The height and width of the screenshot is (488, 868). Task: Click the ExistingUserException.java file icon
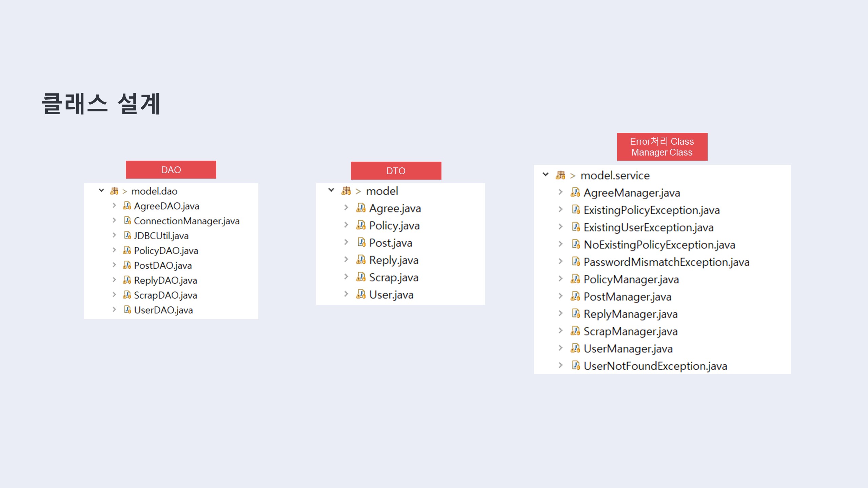click(576, 227)
